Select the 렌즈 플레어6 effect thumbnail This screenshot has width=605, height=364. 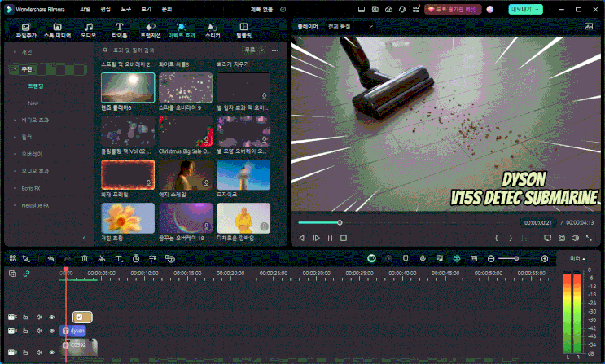(128, 88)
